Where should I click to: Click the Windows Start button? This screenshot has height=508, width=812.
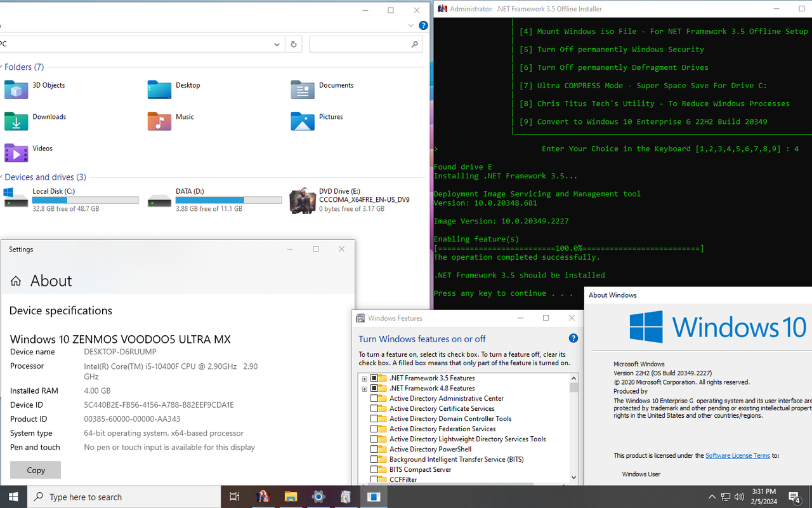pyautogui.click(x=13, y=497)
